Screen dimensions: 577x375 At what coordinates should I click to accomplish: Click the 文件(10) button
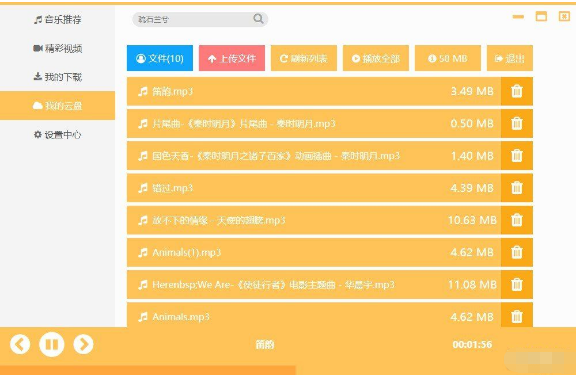point(160,58)
